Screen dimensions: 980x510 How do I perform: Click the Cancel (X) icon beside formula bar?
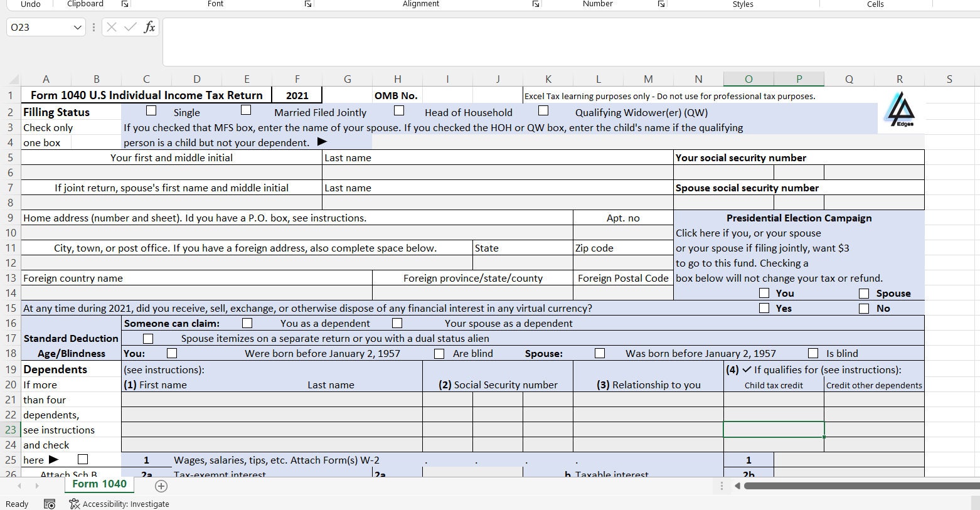(110, 27)
